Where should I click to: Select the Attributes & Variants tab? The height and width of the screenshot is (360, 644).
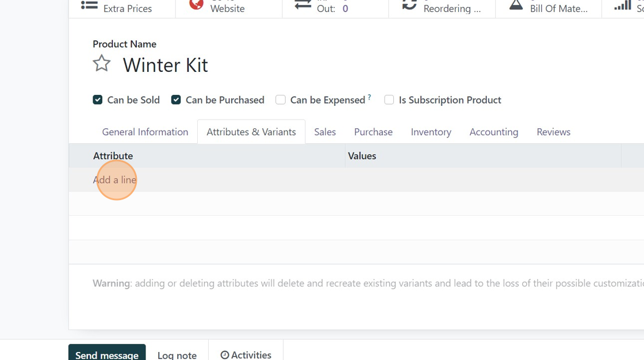[251, 132]
